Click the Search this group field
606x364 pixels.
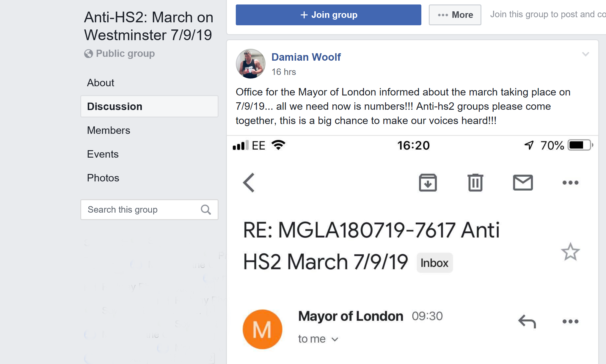click(140, 210)
